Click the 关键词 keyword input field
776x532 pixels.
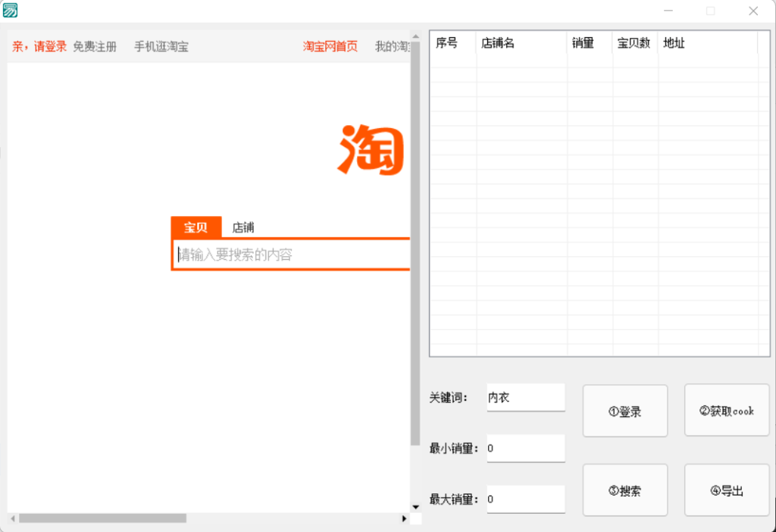[x=525, y=397]
